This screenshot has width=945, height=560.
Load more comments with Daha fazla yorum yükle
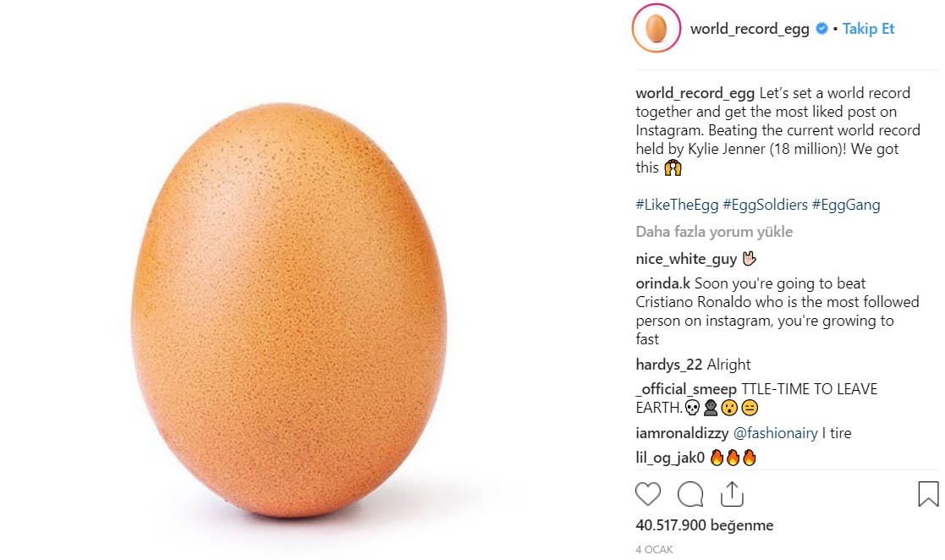714,232
